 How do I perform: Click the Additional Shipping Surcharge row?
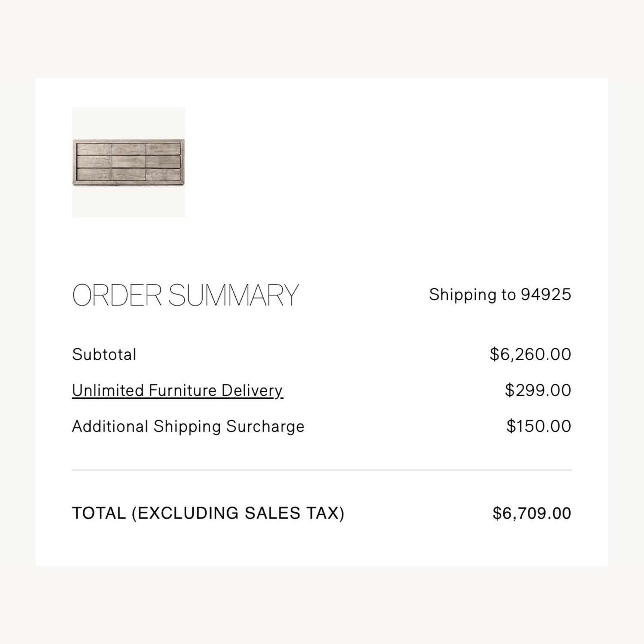point(322,425)
